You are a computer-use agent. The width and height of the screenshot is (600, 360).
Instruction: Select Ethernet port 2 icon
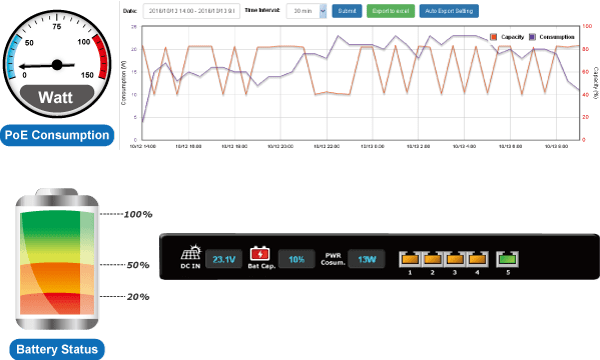pos(432,259)
